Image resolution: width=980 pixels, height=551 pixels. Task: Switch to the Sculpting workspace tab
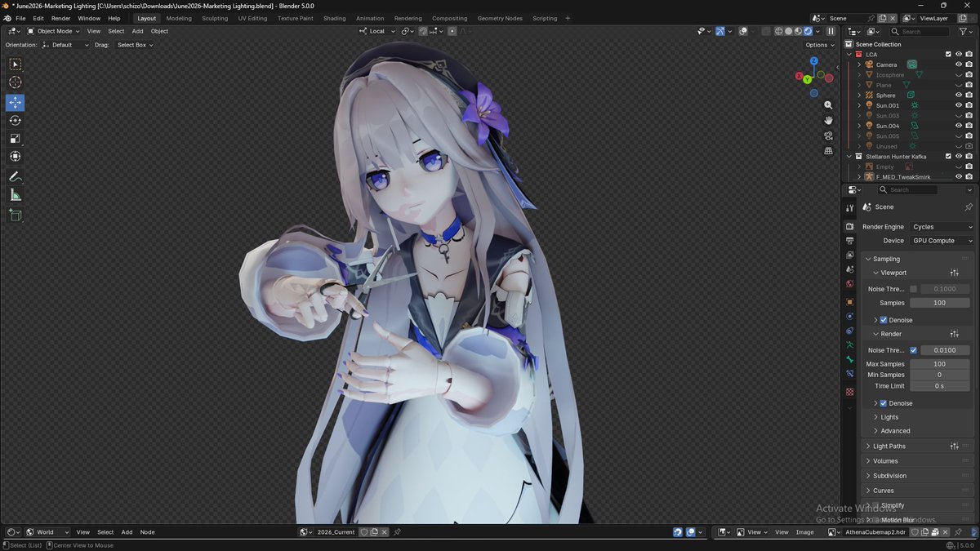point(215,18)
